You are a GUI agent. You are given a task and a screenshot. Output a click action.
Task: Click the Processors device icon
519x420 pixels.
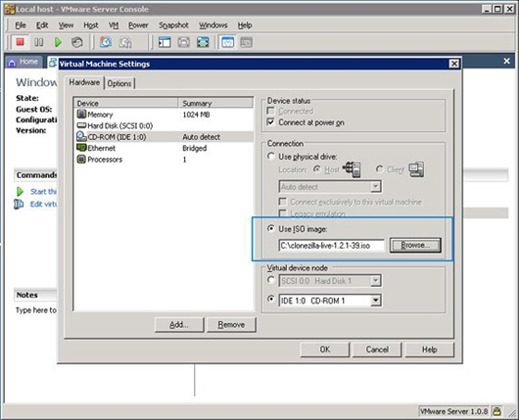(81, 159)
